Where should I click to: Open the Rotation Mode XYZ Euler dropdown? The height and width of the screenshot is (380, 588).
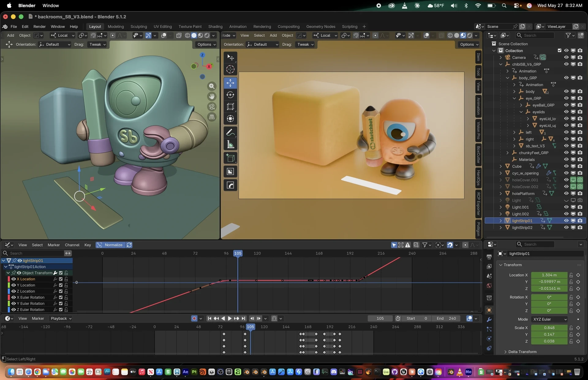(549, 319)
